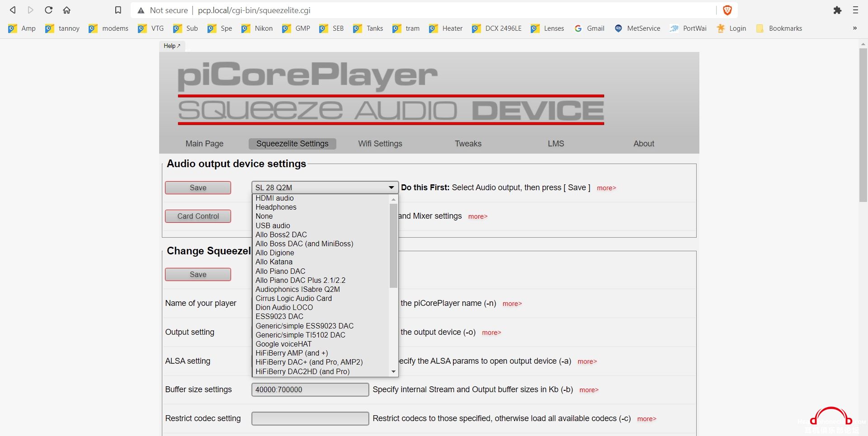Open the Nikon bookmark

(257, 28)
